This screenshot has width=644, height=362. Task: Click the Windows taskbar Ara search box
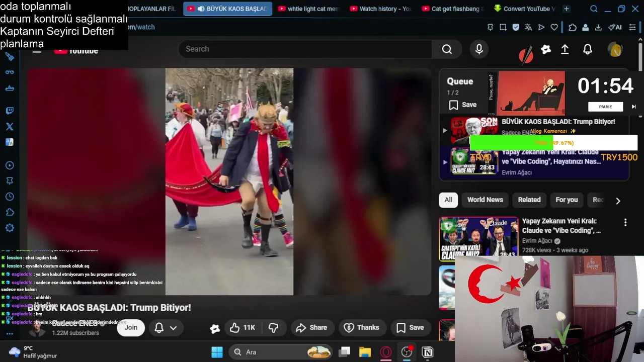pos(281,352)
